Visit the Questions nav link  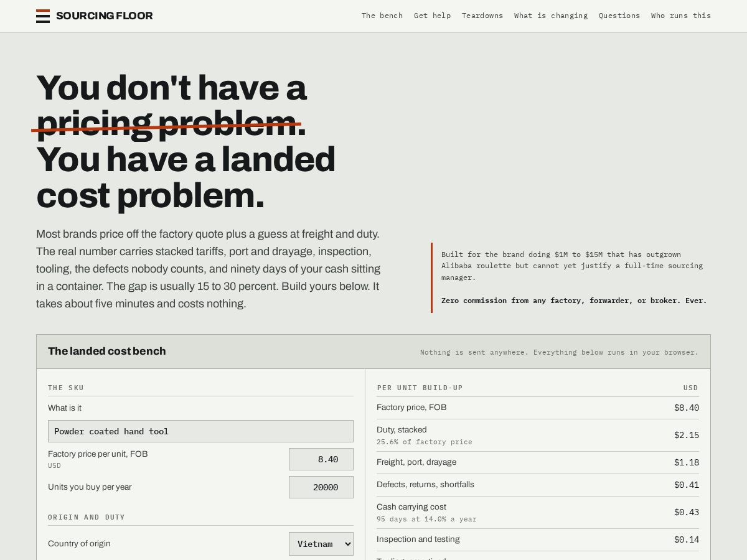619,16
